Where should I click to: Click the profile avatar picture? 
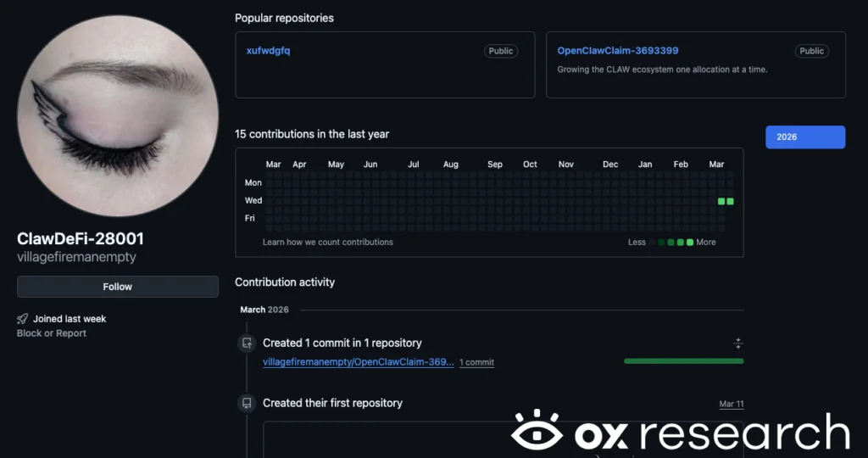tap(118, 115)
